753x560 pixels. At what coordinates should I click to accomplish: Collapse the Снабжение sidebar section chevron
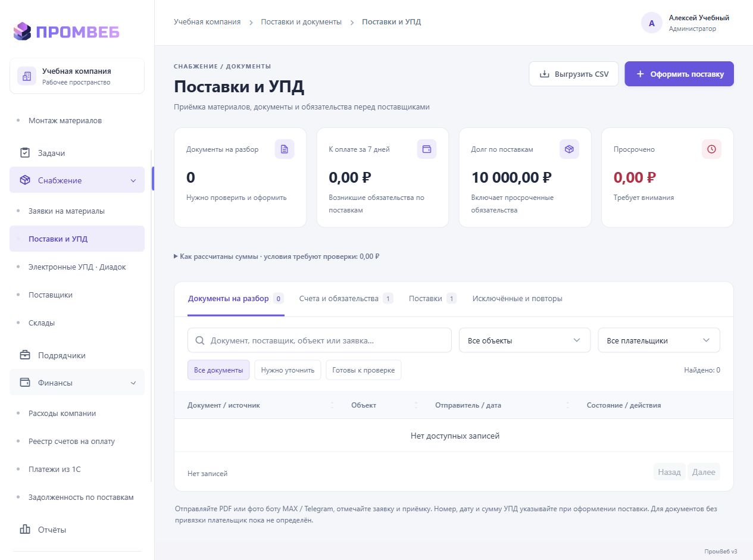pos(133,181)
